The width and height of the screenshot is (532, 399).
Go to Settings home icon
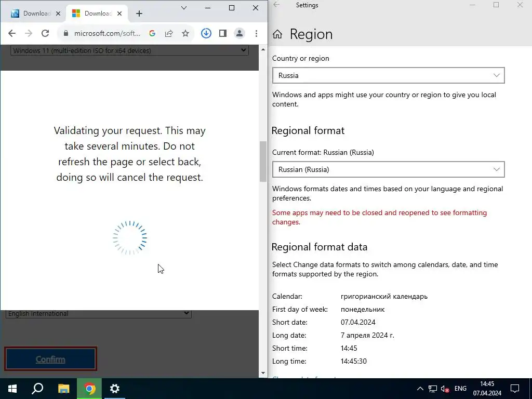pyautogui.click(x=277, y=34)
